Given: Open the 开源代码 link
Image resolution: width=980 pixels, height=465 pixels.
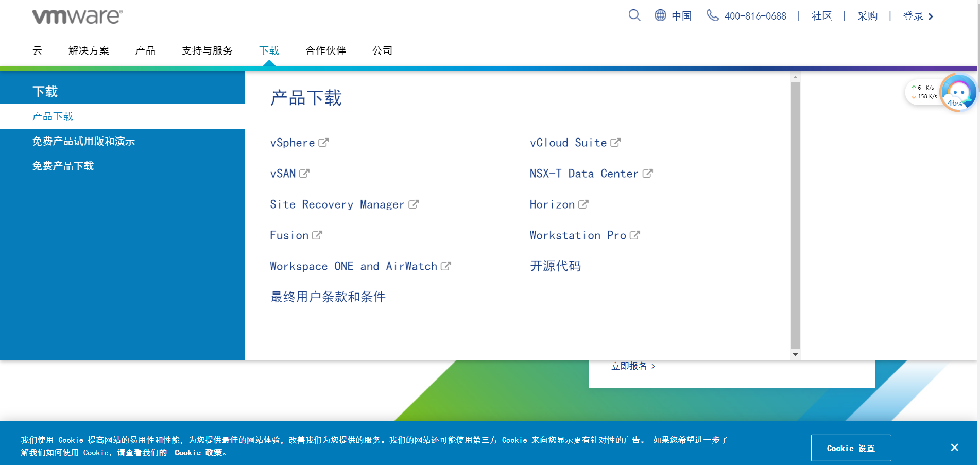Looking at the screenshot, I should [x=555, y=266].
